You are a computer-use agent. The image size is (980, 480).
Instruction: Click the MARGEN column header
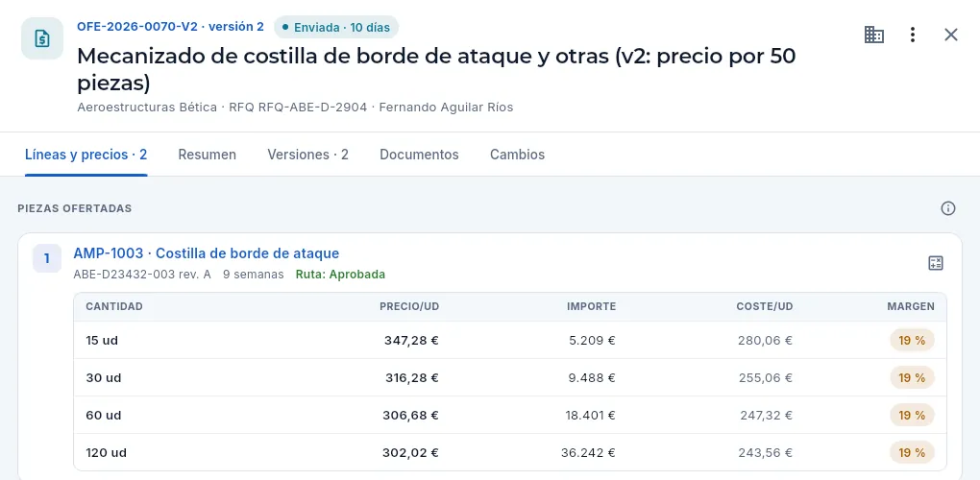[911, 306]
